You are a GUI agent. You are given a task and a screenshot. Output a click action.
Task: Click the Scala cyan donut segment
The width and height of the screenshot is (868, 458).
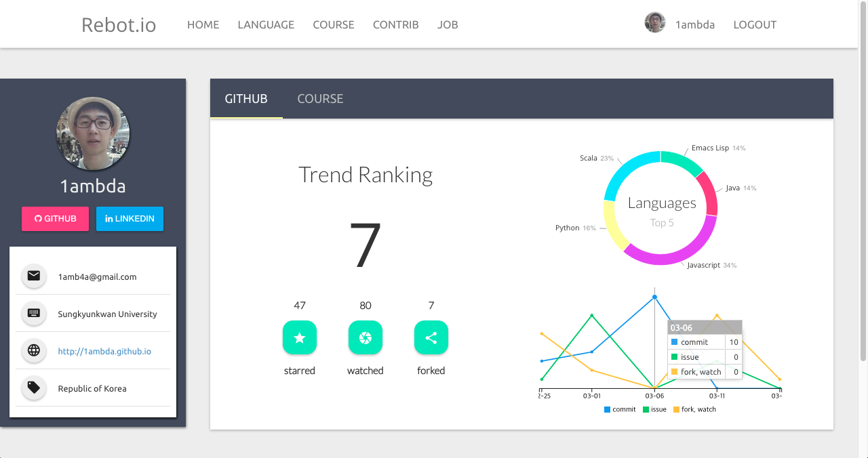625,169
